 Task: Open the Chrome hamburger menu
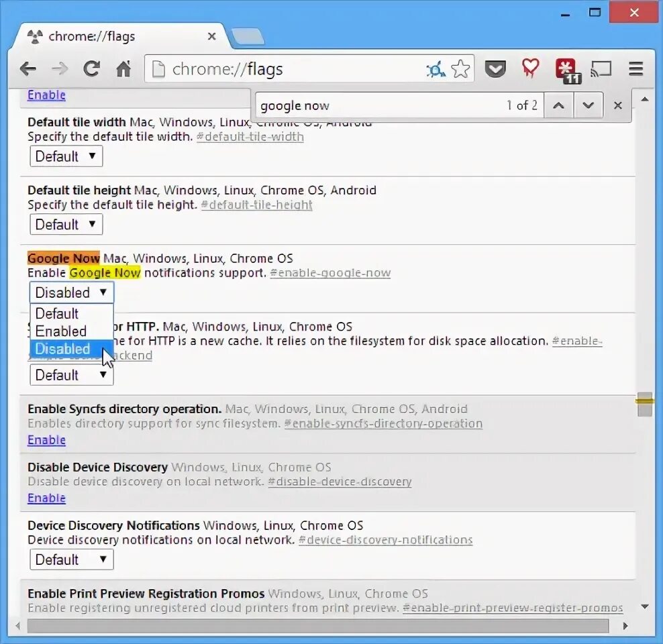click(635, 69)
